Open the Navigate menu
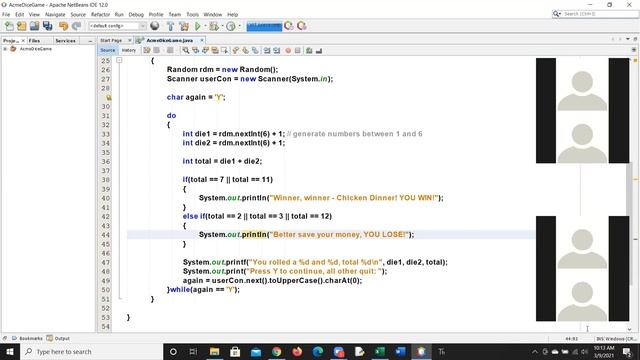Viewport: 640px width, 360px height. click(x=55, y=14)
